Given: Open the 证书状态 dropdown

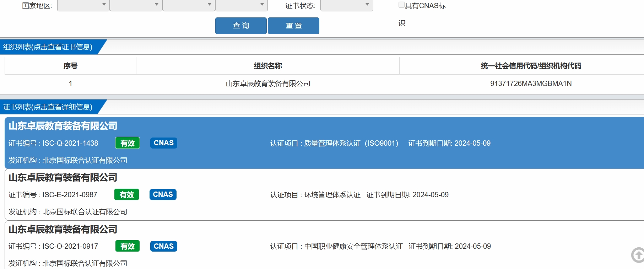Looking at the screenshot, I should click(x=347, y=5).
